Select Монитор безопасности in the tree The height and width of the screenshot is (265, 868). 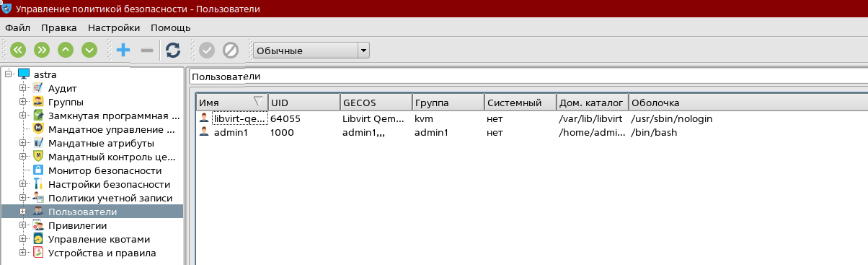point(105,170)
